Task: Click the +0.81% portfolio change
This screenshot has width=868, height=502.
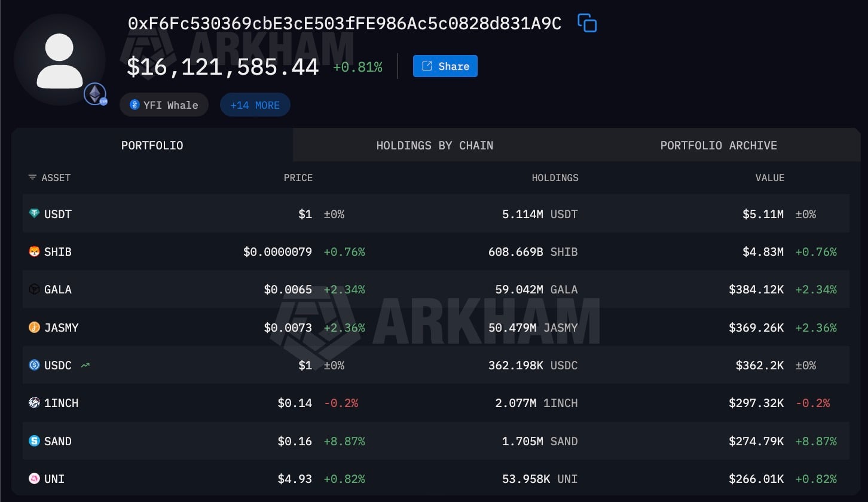Action: click(x=357, y=67)
